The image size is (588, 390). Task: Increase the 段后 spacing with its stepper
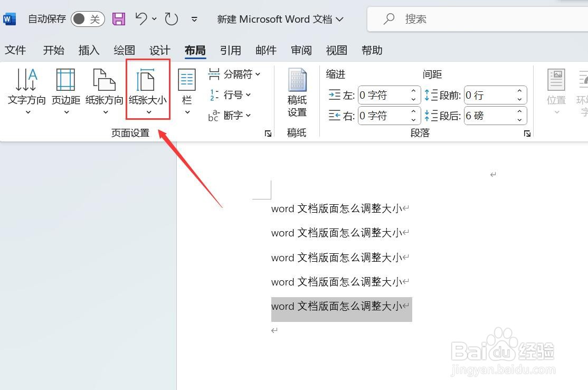click(518, 111)
